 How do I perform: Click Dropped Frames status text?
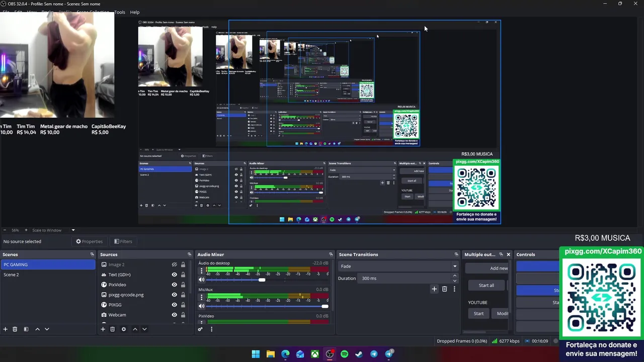click(x=461, y=341)
